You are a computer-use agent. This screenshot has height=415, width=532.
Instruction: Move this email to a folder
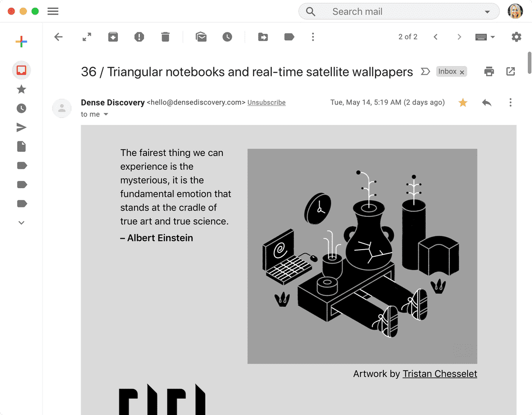tap(263, 37)
